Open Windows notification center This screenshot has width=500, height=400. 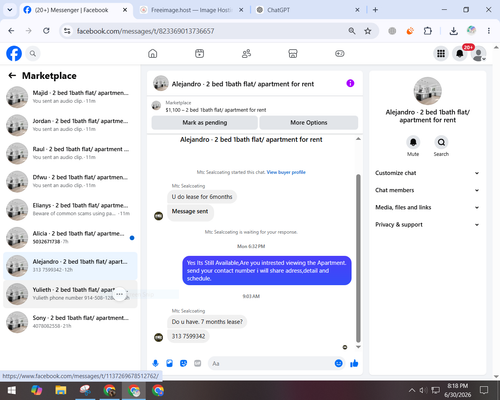coord(484,390)
